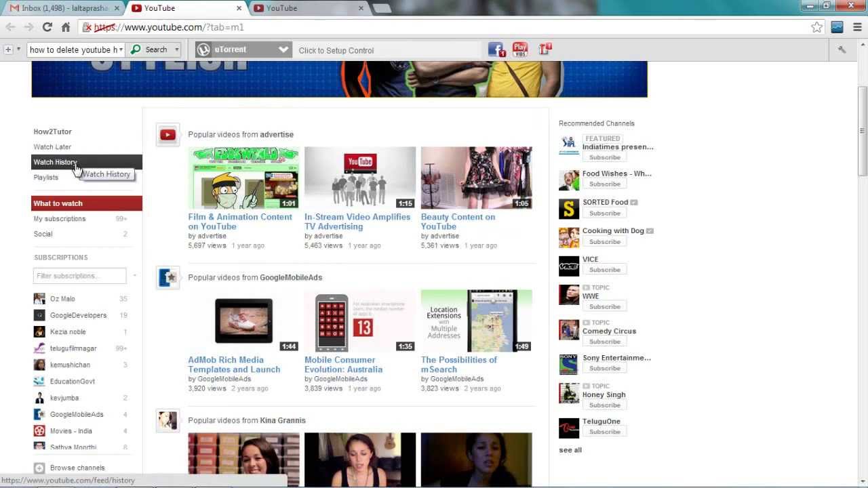Click Comedy Circus channel name
The image size is (868, 488).
click(x=609, y=331)
